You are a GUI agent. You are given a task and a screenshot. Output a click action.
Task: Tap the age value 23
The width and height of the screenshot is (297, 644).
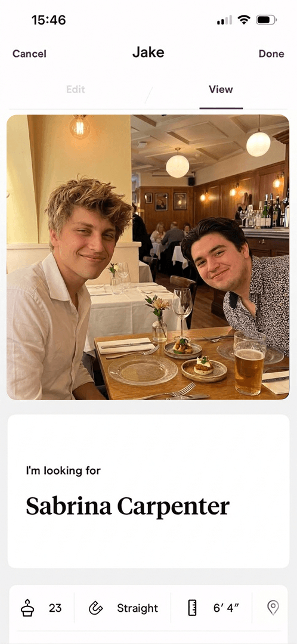click(x=55, y=608)
